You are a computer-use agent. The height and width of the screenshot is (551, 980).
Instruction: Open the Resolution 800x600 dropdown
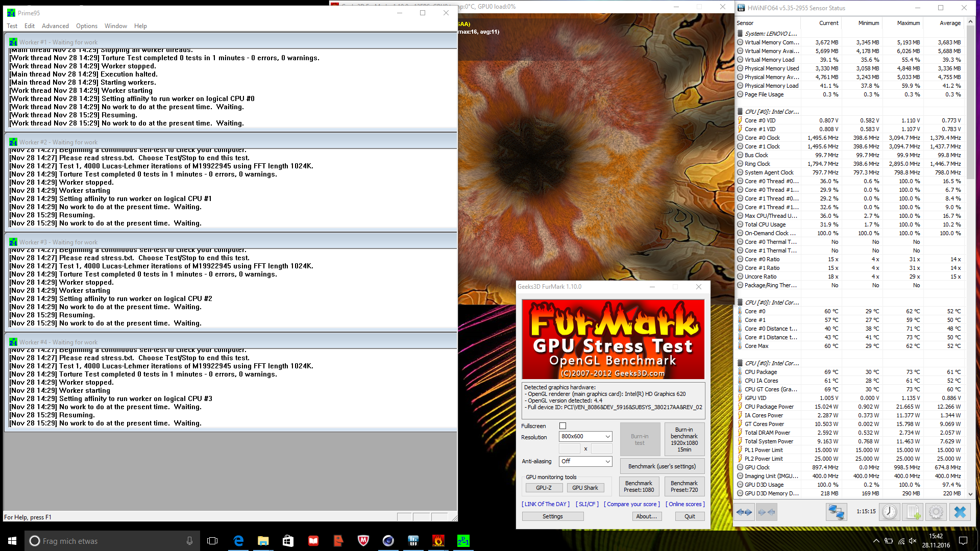[585, 437]
